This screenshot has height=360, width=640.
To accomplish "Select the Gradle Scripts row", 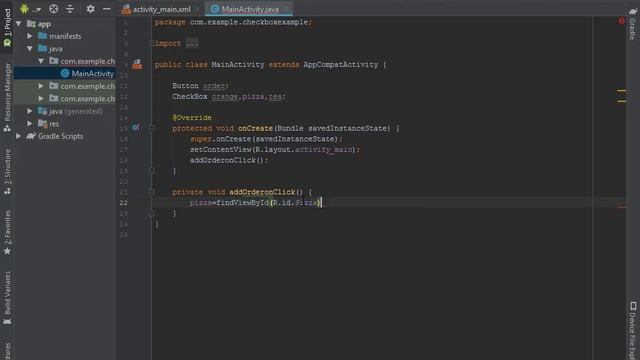I will click(x=65, y=136).
